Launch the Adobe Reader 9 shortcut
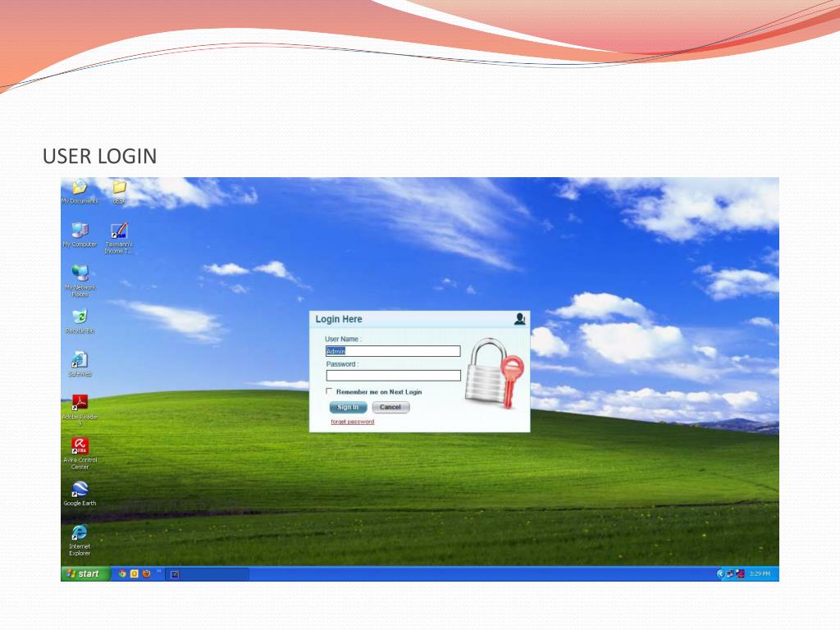 pyautogui.click(x=80, y=410)
